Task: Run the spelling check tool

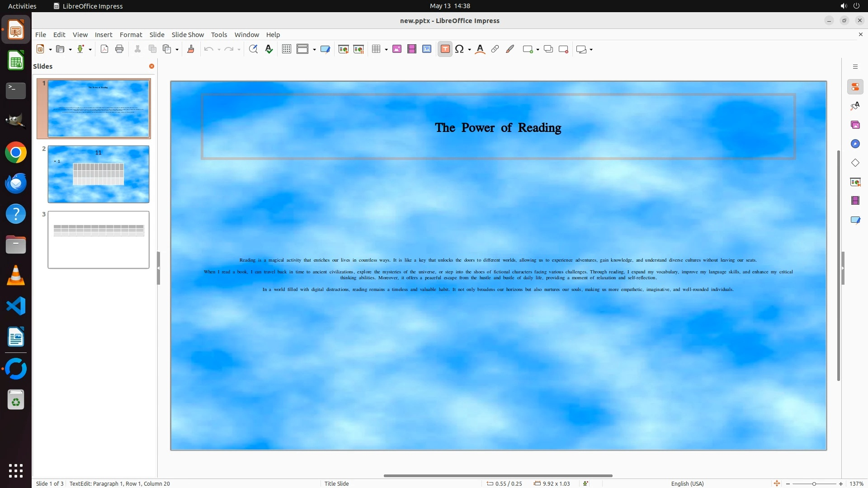Action: [269, 49]
